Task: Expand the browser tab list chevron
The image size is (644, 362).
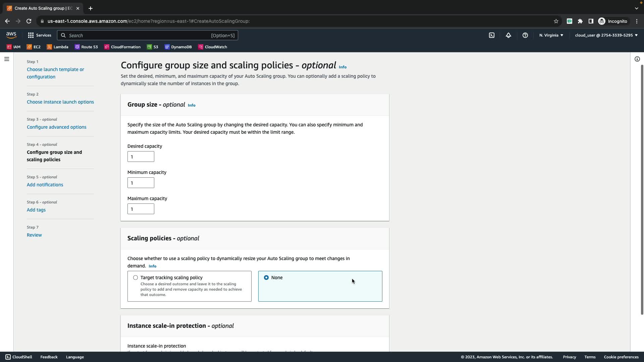Action: pos(636,8)
